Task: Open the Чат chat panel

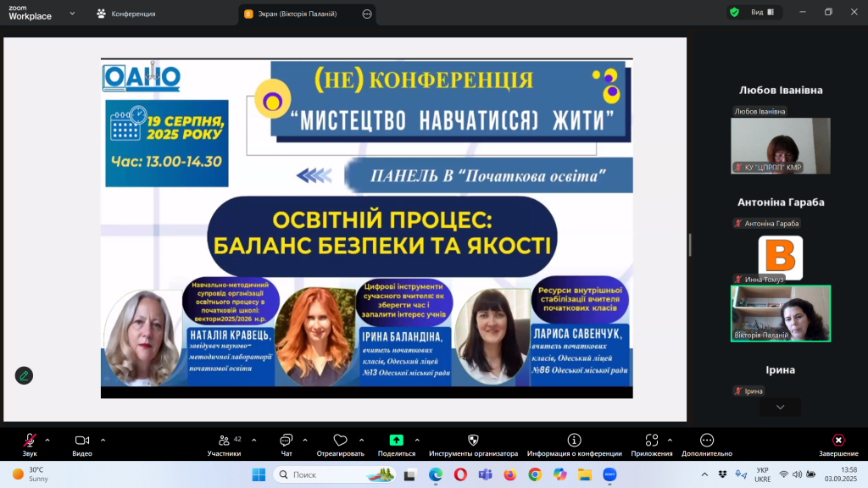Action: [286, 441]
